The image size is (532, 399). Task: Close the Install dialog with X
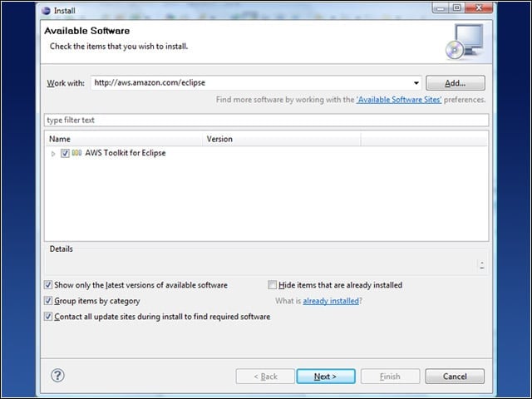pos(479,8)
